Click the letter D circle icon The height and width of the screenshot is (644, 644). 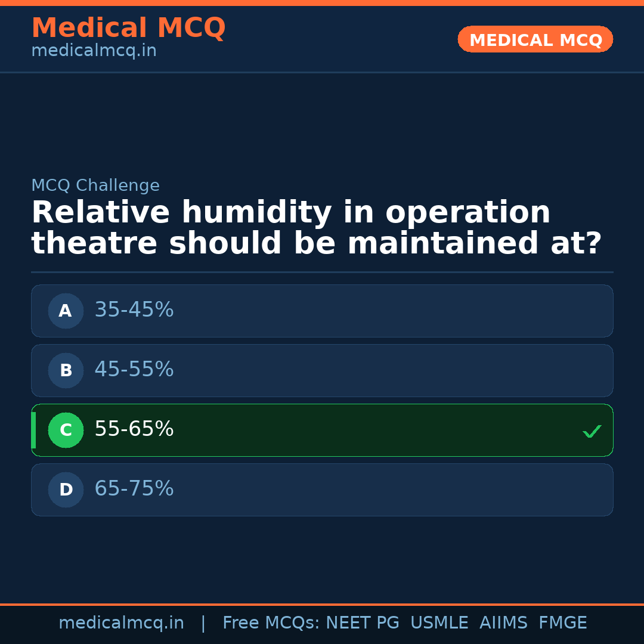(x=66, y=490)
